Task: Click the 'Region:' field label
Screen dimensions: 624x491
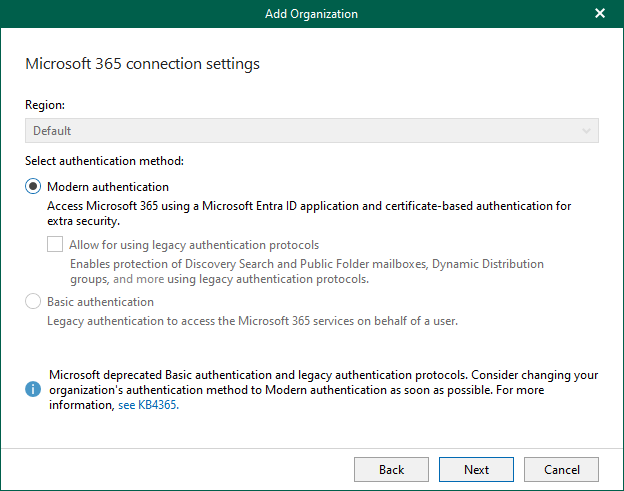Action: (x=44, y=104)
